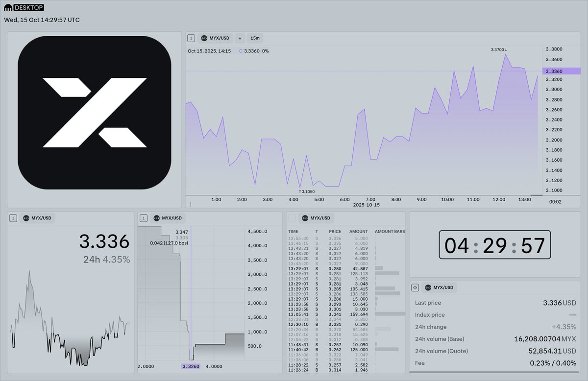
Task: Click the 24h change +4.35% value
Action: point(564,327)
